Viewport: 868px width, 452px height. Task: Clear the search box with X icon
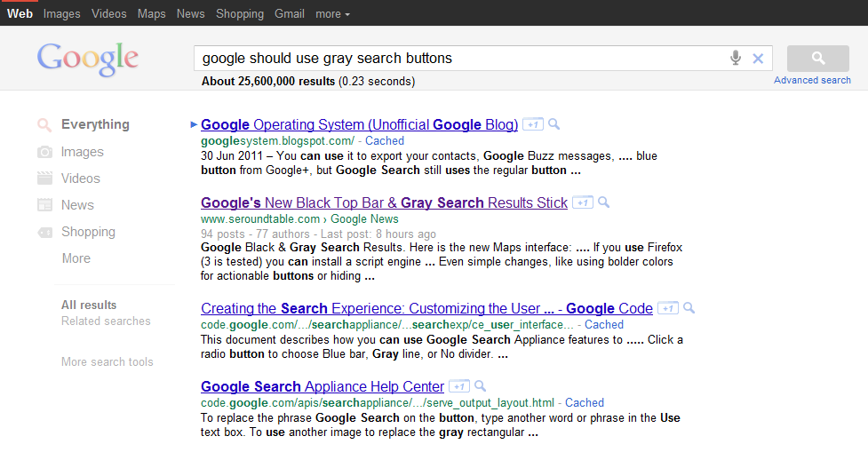[x=758, y=58]
